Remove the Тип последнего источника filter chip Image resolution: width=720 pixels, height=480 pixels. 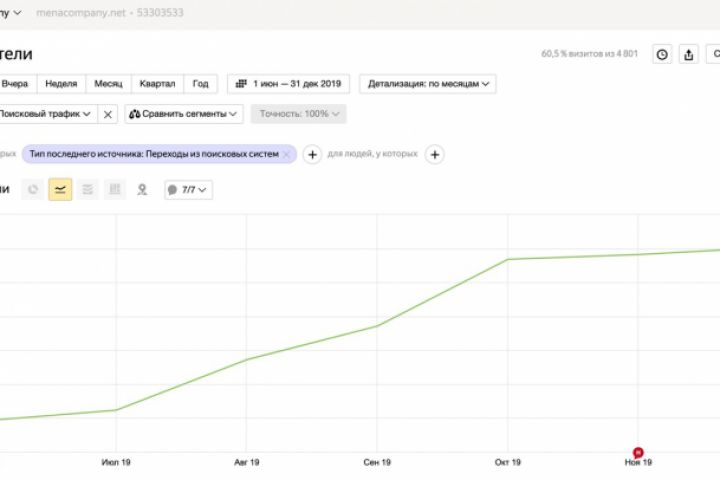coord(287,154)
